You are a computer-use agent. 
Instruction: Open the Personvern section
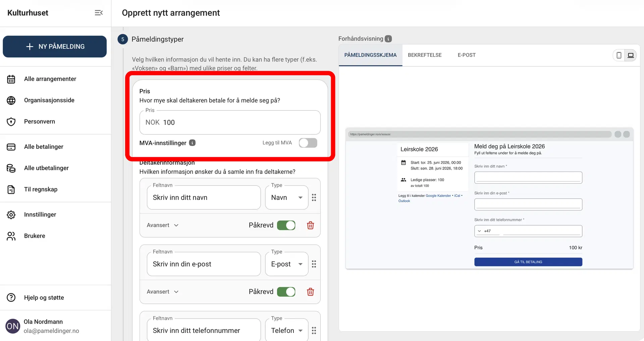(40, 121)
